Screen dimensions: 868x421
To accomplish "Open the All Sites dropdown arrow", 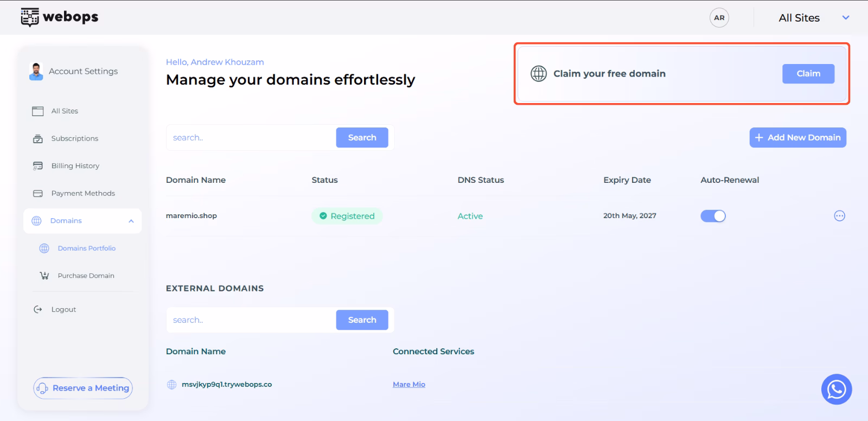I will click(845, 18).
